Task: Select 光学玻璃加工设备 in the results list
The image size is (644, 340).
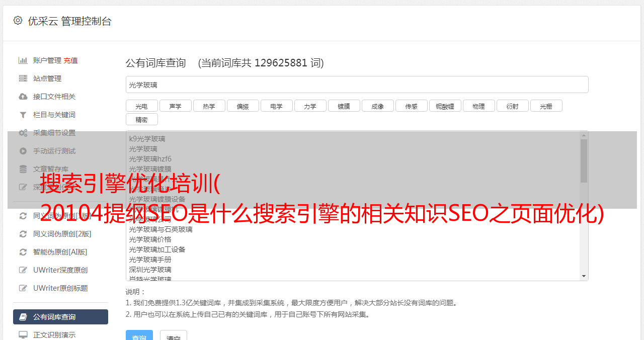Action: point(157,249)
